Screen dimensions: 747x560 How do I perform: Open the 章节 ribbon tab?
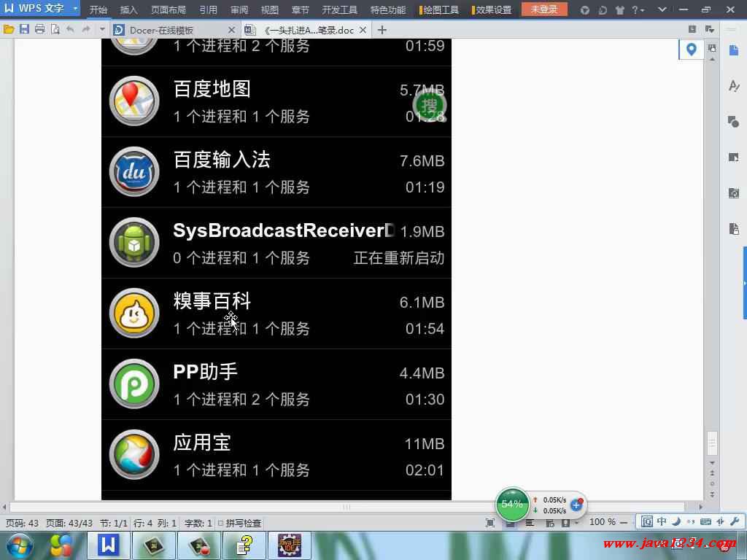[300, 9]
